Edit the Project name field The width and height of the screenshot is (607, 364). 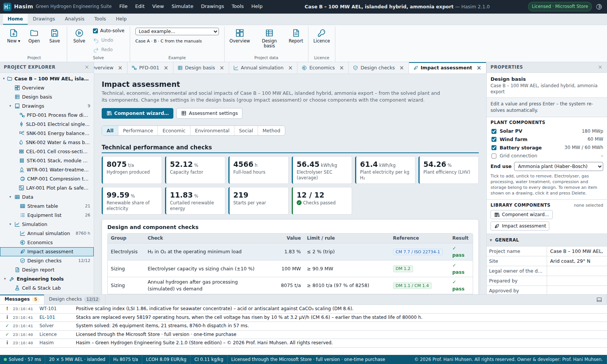[577, 251]
